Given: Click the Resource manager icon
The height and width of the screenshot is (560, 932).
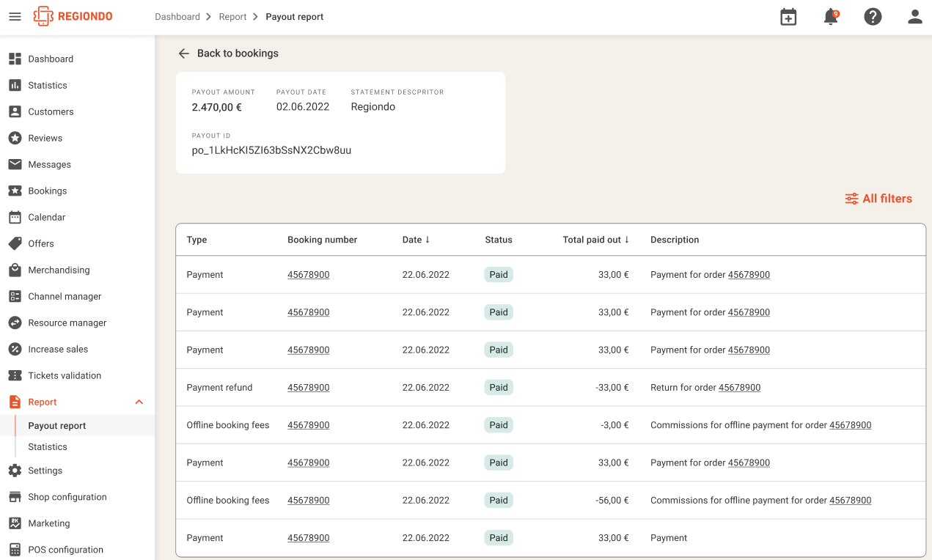Looking at the screenshot, I should pos(15,323).
